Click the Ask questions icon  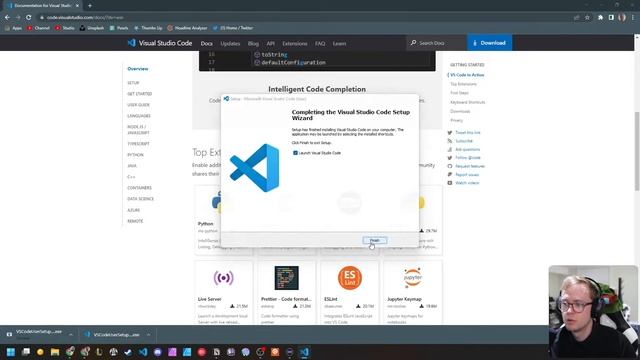pyautogui.click(x=450, y=149)
